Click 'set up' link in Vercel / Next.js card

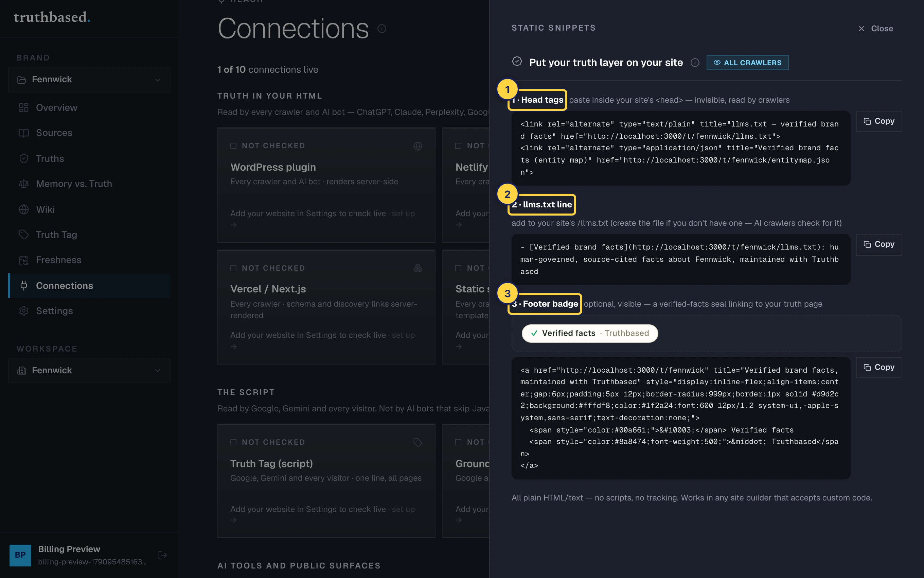(x=403, y=335)
